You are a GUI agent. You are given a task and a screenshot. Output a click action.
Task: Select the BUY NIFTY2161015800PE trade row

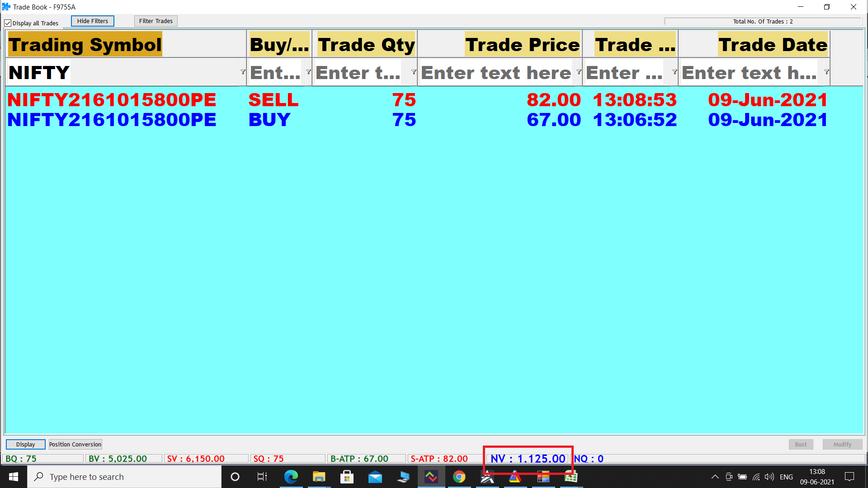[x=418, y=120]
